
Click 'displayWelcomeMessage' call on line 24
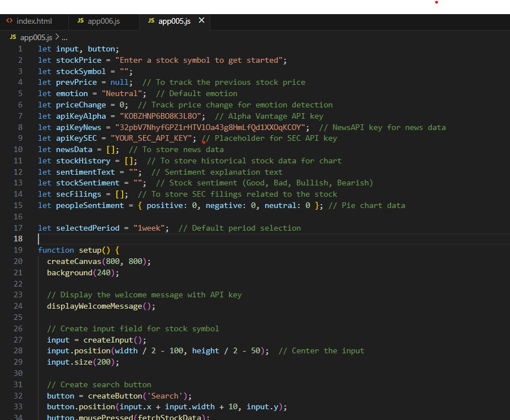click(x=94, y=306)
